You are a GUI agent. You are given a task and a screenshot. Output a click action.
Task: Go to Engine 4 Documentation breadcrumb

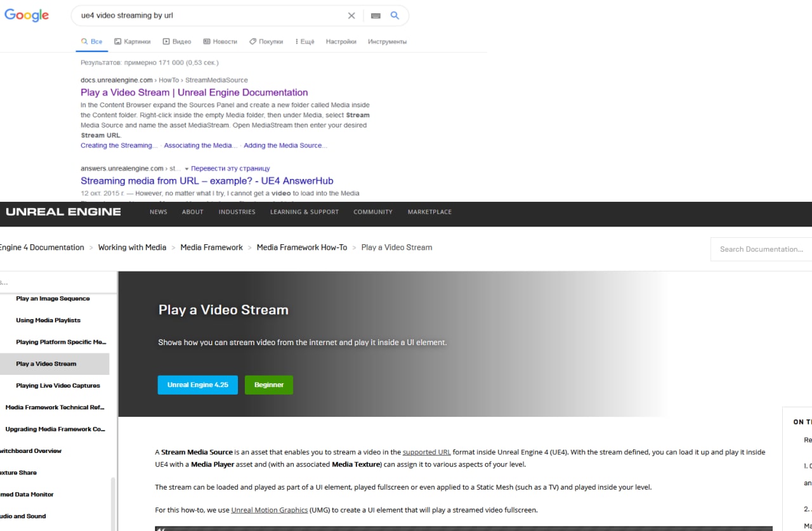point(42,247)
